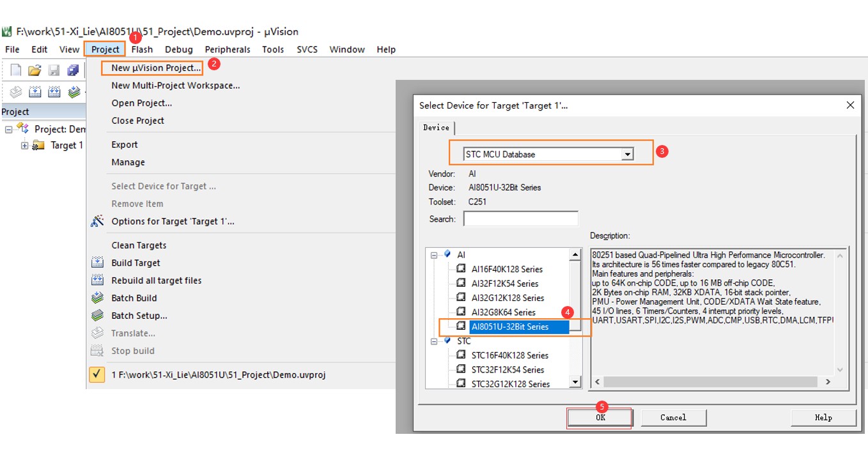Open the STC MCU Database dropdown
This screenshot has width=868, height=476.
pyautogui.click(x=628, y=154)
